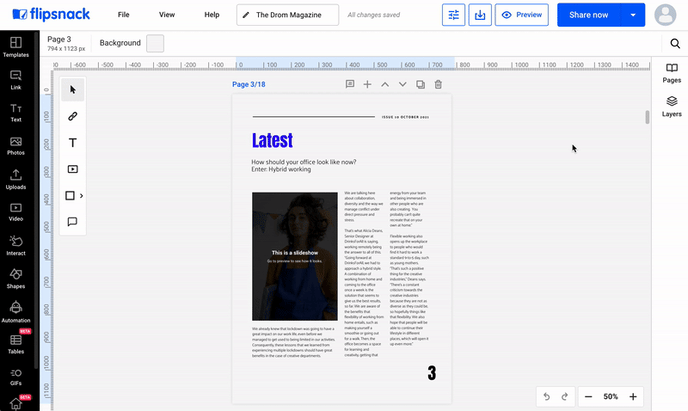Open the Video panel in sidebar
This screenshot has height=411, width=688.
(x=16, y=212)
